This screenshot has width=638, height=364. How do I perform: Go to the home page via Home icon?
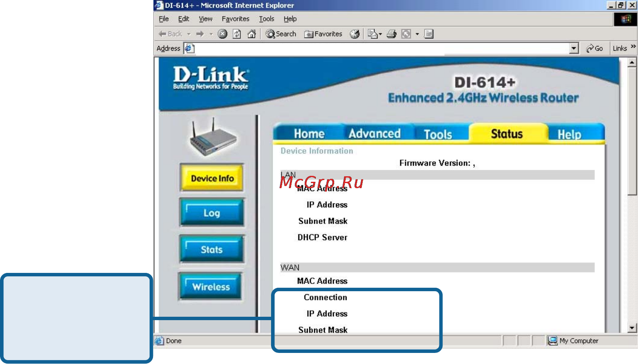point(252,34)
